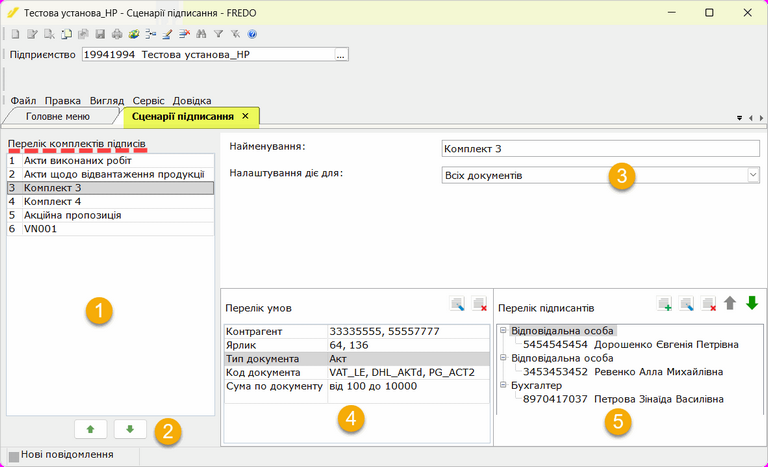Click the grayed Delete record toolbar icon
Image resolution: width=768 pixels, height=467 pixels.
point(49,34)
